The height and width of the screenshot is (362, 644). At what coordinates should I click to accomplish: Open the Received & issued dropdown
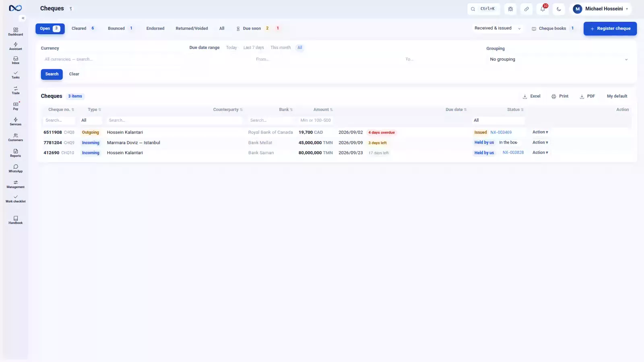[x=497, y=28]
